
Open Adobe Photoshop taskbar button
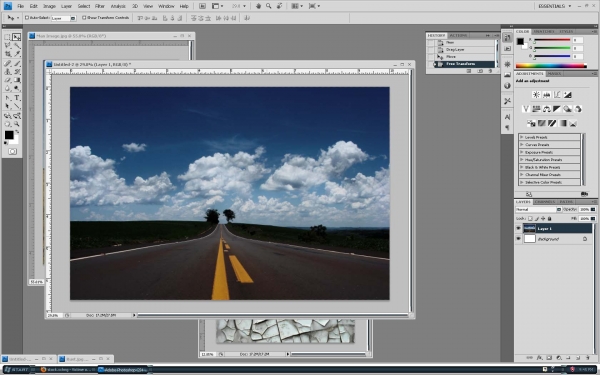123,370
